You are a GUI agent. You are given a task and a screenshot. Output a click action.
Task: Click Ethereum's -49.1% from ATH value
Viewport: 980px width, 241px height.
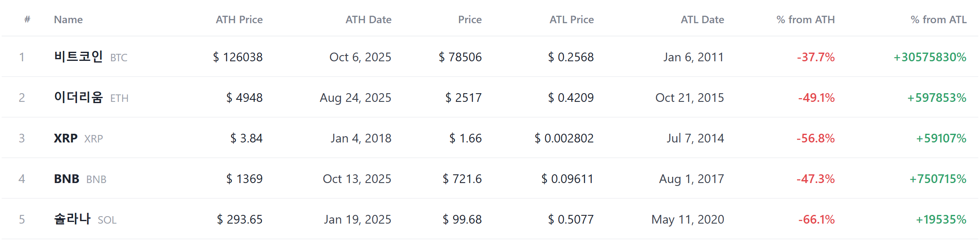[x=816, y=97]
